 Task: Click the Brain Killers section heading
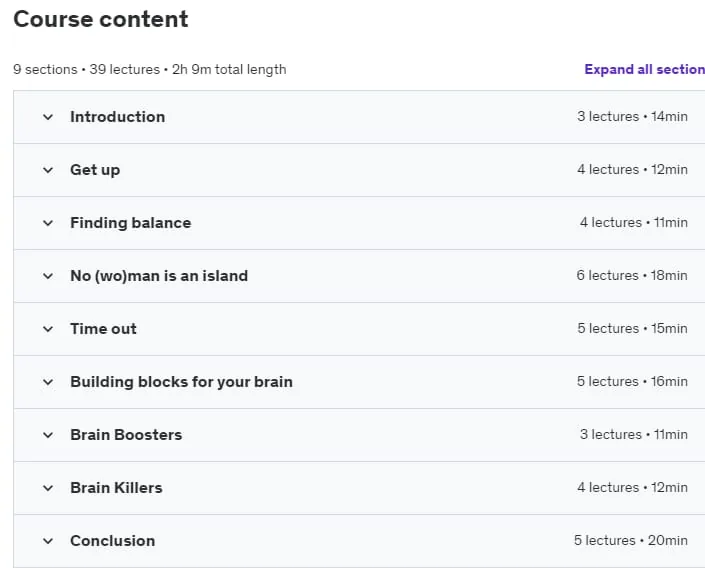(x=116, y=488)
